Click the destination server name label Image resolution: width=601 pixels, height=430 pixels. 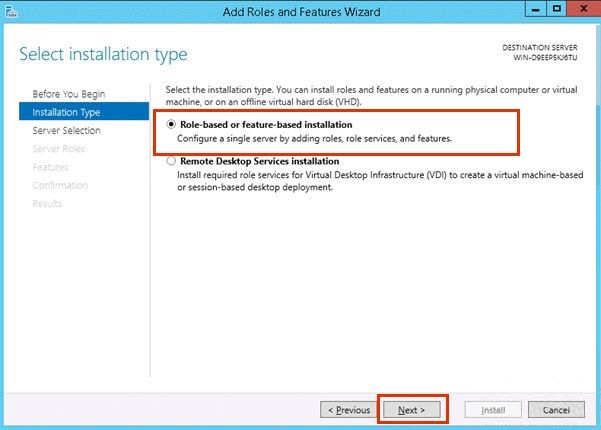(x=545, y=57)
